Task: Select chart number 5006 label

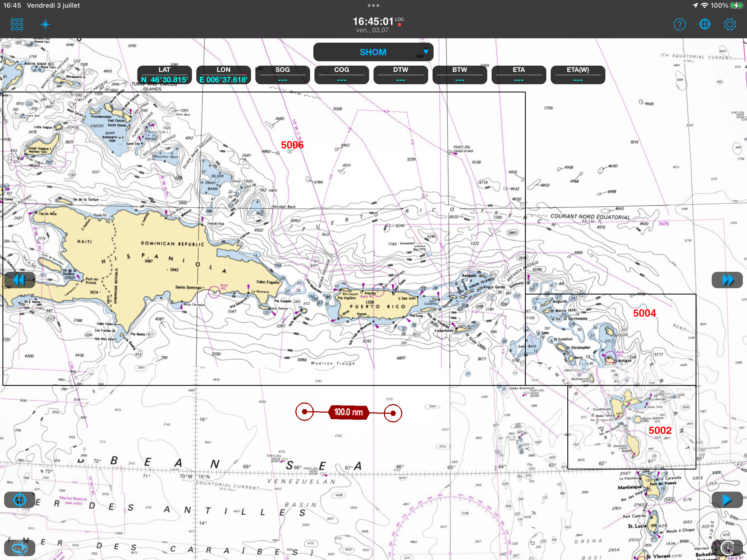Action: (292, 145)
